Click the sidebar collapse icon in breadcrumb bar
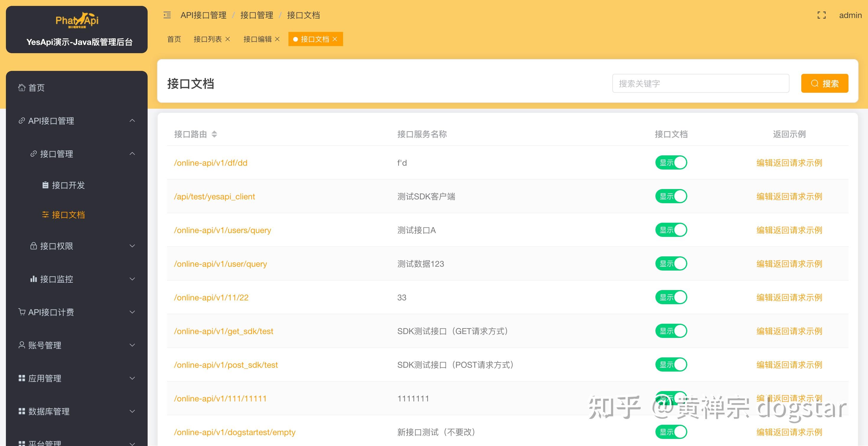The width and height of the screenshot is (868, 446). point(167,15)
